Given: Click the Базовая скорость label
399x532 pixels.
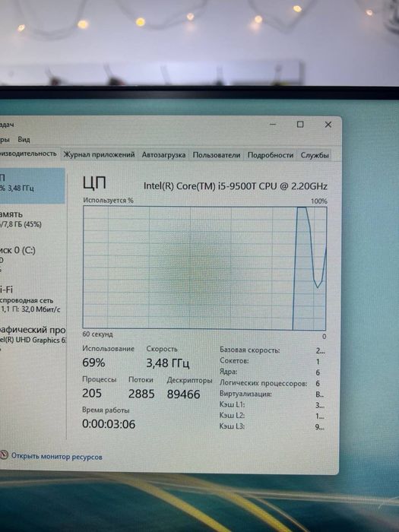Looking at the screenshot, I should pyautogui.click(x=250, y=350).
